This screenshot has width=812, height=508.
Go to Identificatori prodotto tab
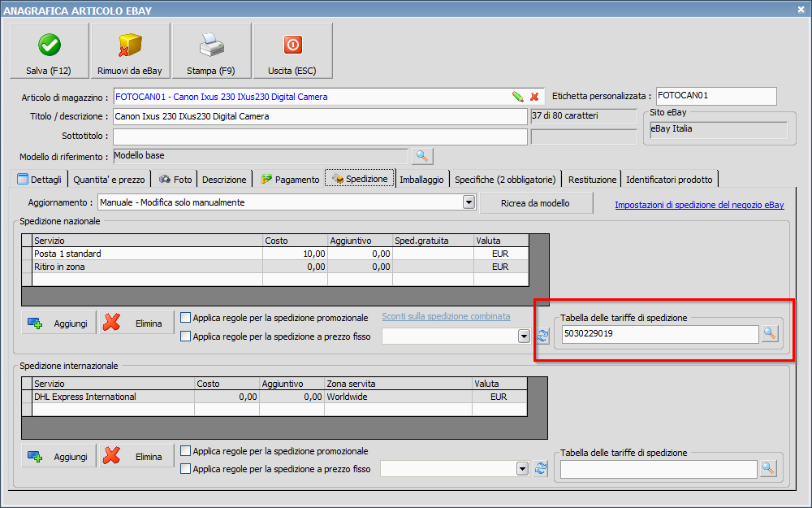point(669,180)
